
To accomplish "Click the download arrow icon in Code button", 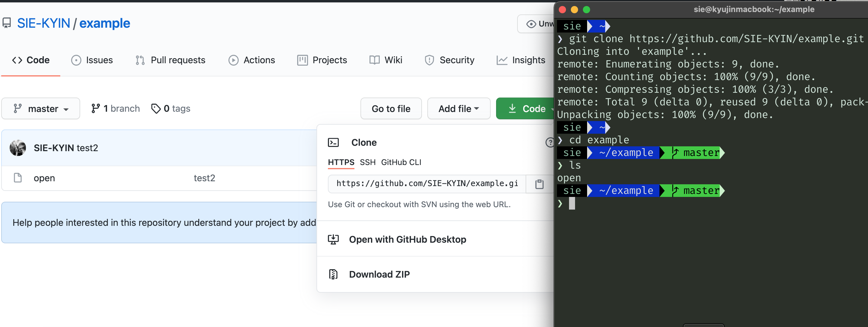I will pyautogui.click(x=512, y=108).
